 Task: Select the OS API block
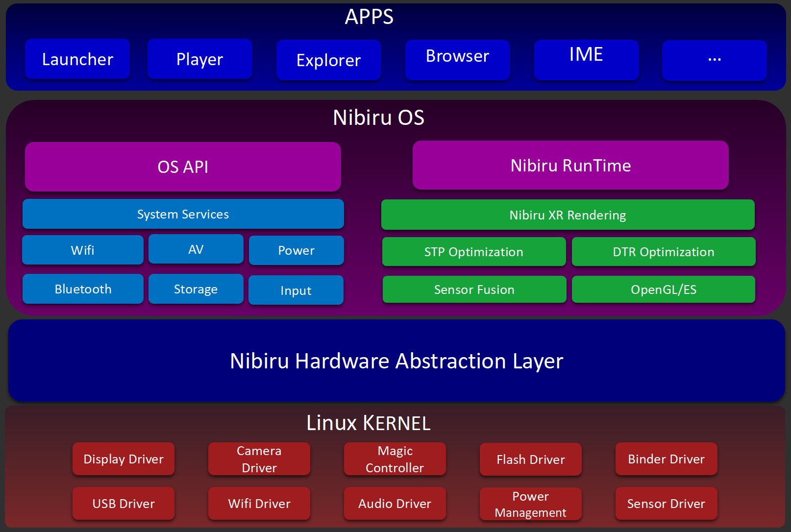183,167
